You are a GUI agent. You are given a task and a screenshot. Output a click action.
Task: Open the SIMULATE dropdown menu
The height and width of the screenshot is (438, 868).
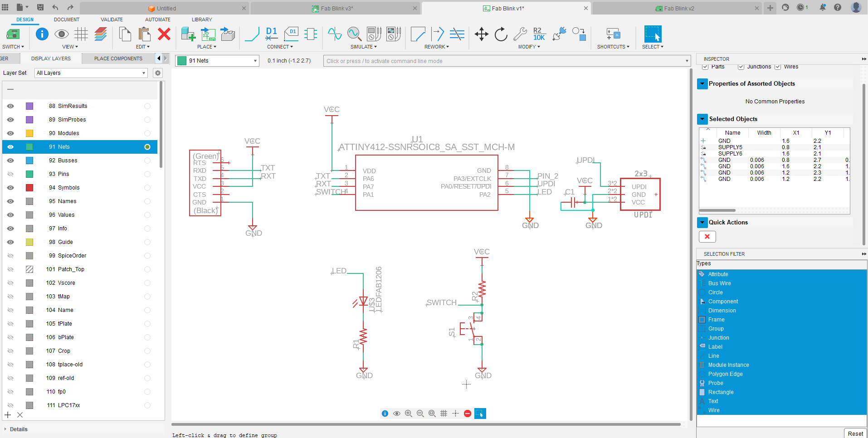363,47
